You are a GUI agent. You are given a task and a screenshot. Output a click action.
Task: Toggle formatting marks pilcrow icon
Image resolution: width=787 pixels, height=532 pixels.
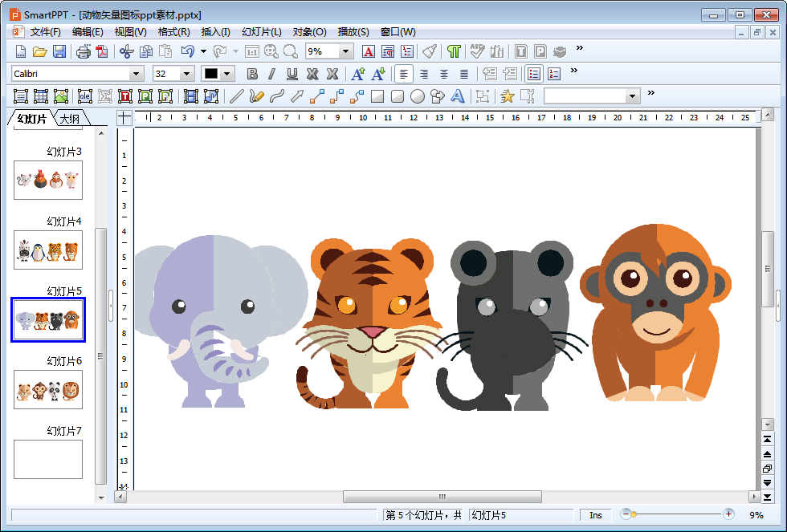point(454,51)
